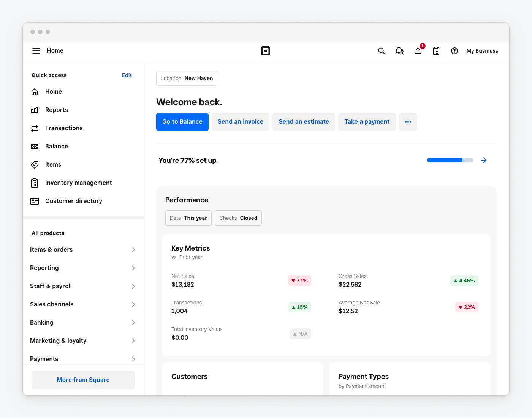Screen dimensions: 532x418
Task: Open the hamburger navigation menu
Action: (x=36, y=50)
